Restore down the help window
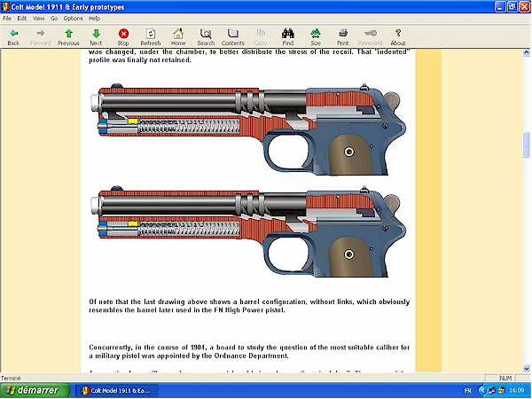Viewport: 532px width, 399px height. [x=512, y=7]
